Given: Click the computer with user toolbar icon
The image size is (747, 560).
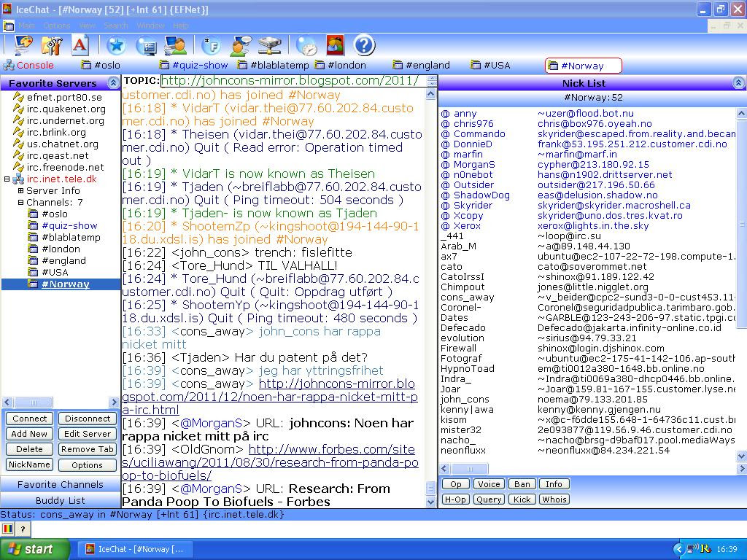Looking at the screenshot, I should [x=175, y=46].
